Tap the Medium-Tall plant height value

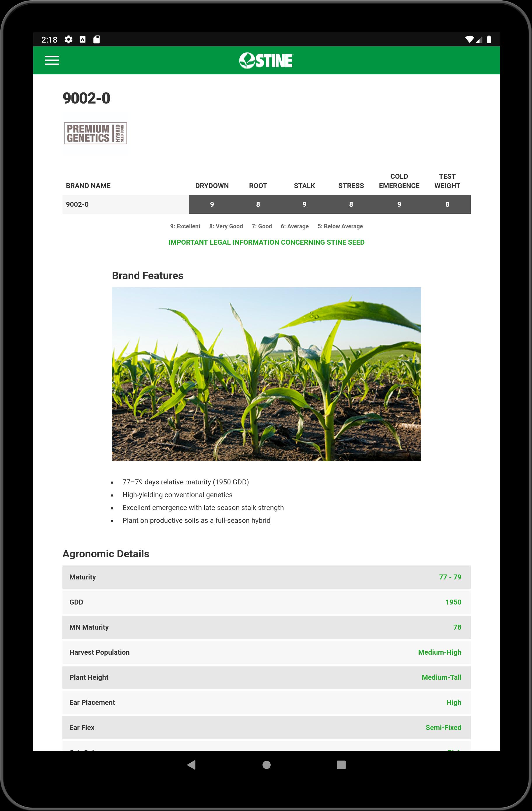(441, 677)
